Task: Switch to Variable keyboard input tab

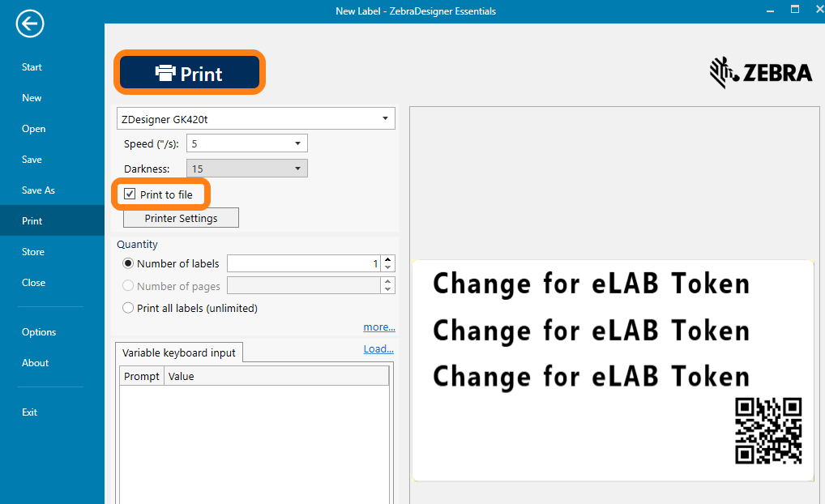Action: [x=178, y=352]
